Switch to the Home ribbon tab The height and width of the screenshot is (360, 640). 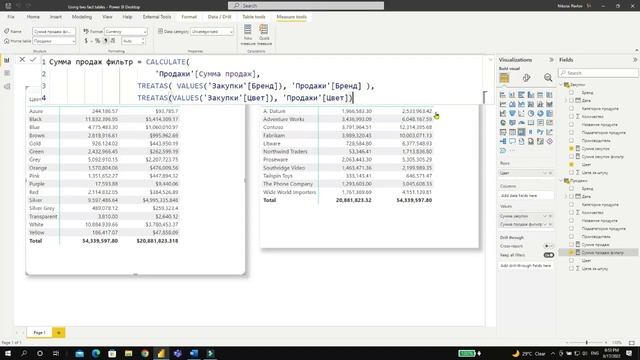pyautogui.click(x=33, y=17)
